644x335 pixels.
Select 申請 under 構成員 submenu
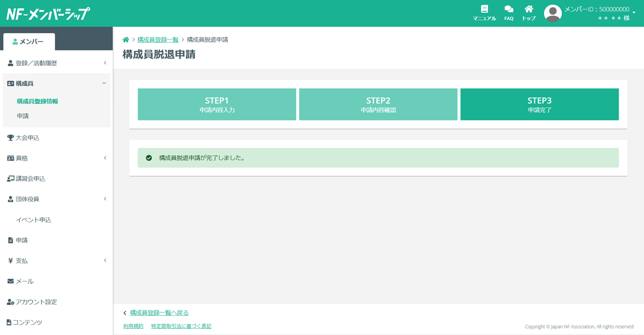click(23, 116)
